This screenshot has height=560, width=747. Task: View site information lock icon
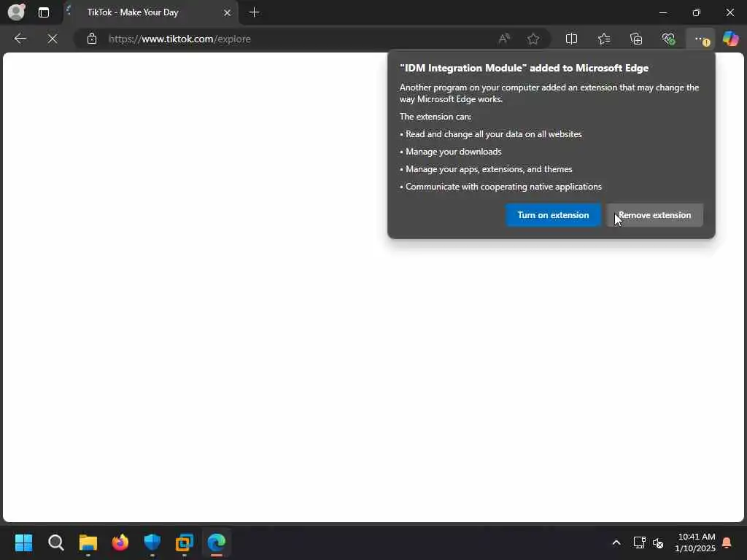(x=92, y=39)
